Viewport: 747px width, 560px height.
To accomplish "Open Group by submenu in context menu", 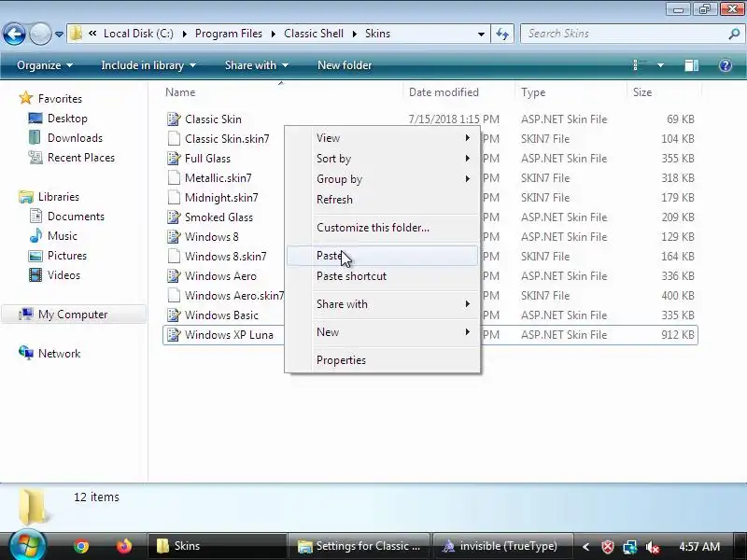I will [x=382, y=179].
